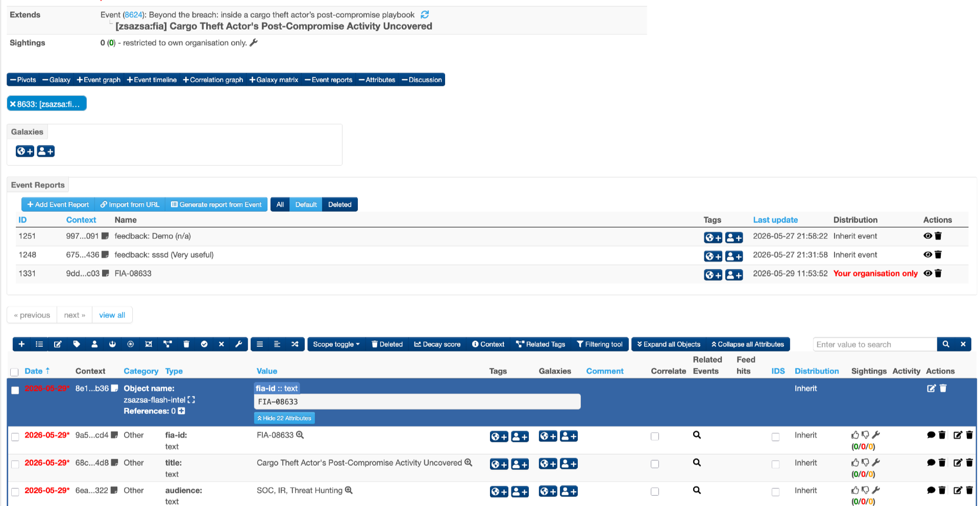The image size is (980, 506).
Task: Click the group into object icon in toolbar
Action: (x=149, y=344)
